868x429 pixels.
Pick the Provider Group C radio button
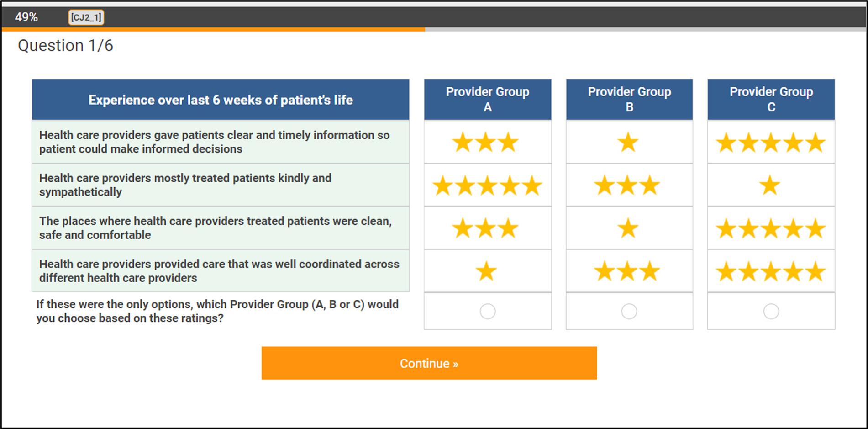(771, 312)
